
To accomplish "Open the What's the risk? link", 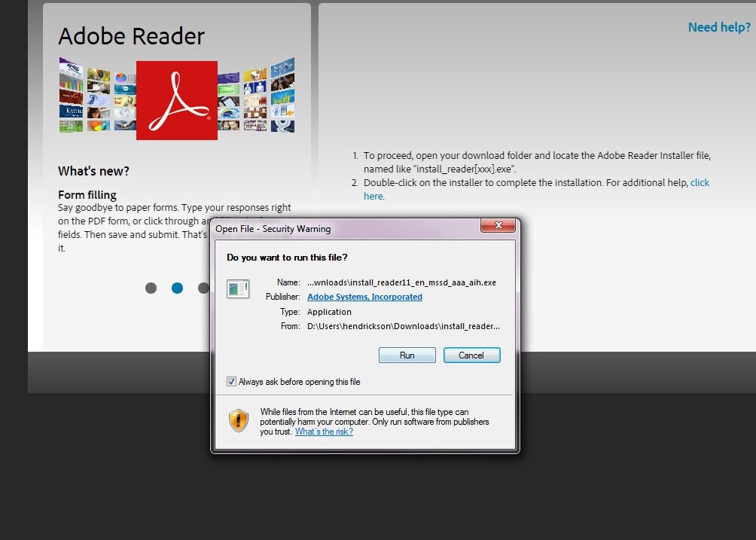I will click(x=324, y=432).
